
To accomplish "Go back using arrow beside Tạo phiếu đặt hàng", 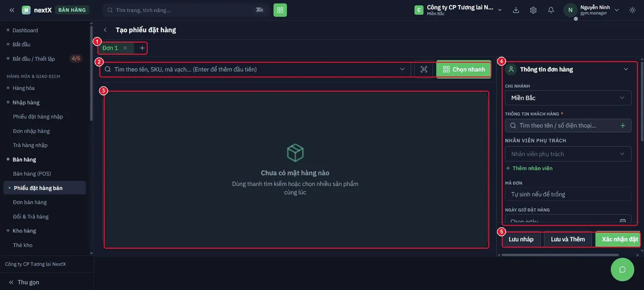I will 105,30.
